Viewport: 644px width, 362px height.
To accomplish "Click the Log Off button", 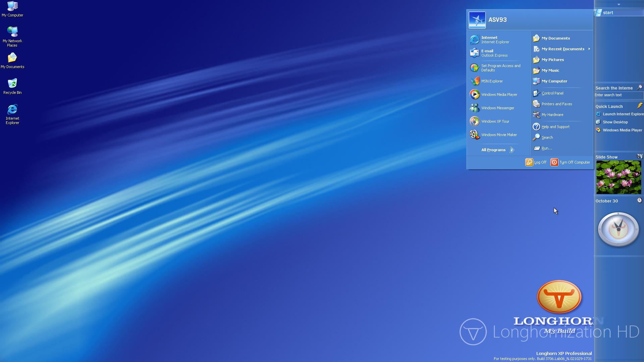I will pyautogui.click(x=536, y=162).
